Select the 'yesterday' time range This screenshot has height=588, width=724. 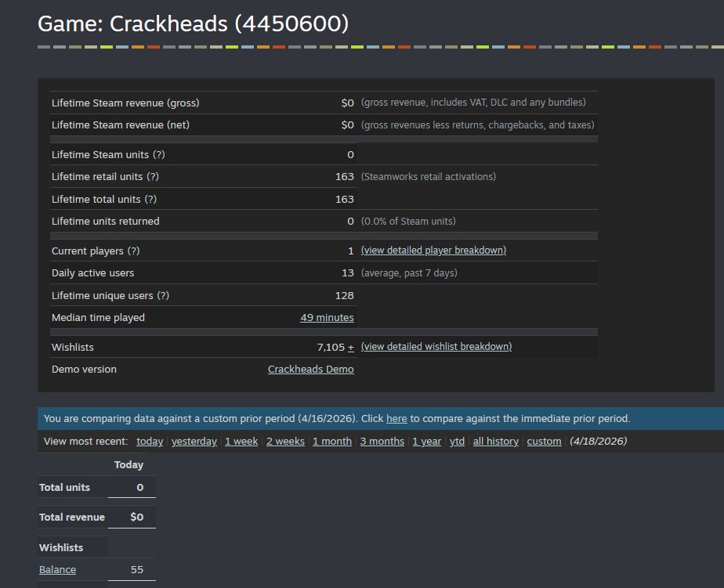coord(194,442)
